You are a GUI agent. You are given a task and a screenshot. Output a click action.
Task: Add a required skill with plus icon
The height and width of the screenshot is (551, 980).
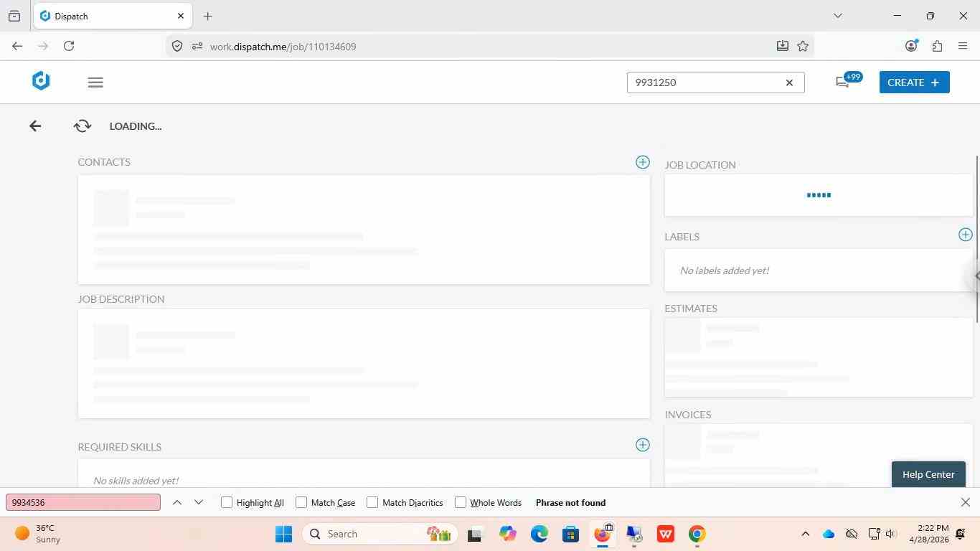643,445
